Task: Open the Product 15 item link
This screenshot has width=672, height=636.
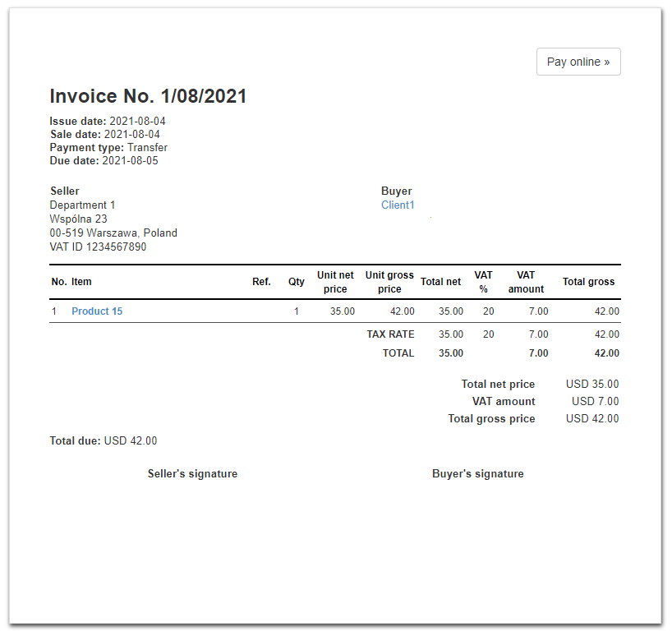Action: [x=97, y=311]
